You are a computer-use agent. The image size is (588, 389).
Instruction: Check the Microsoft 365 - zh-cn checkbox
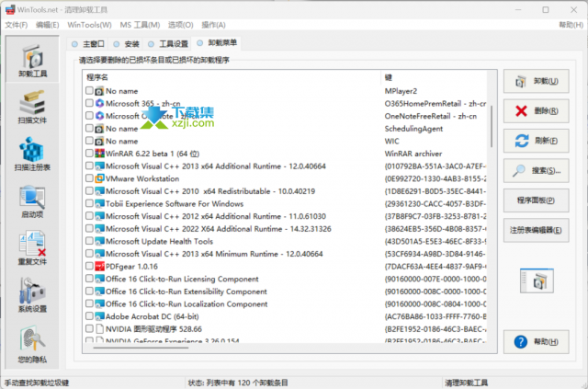89,103
